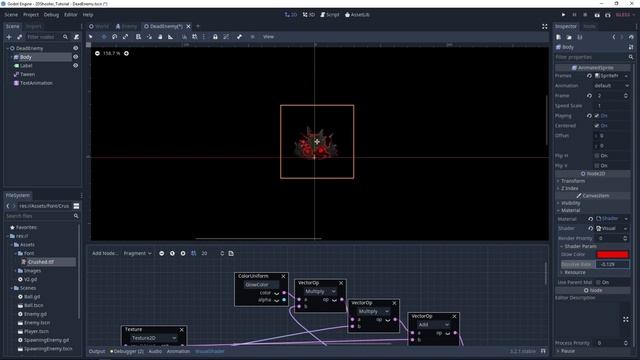Open the Project menu
The height and width of the screenshot is (360, 640).
coord(31,15)
